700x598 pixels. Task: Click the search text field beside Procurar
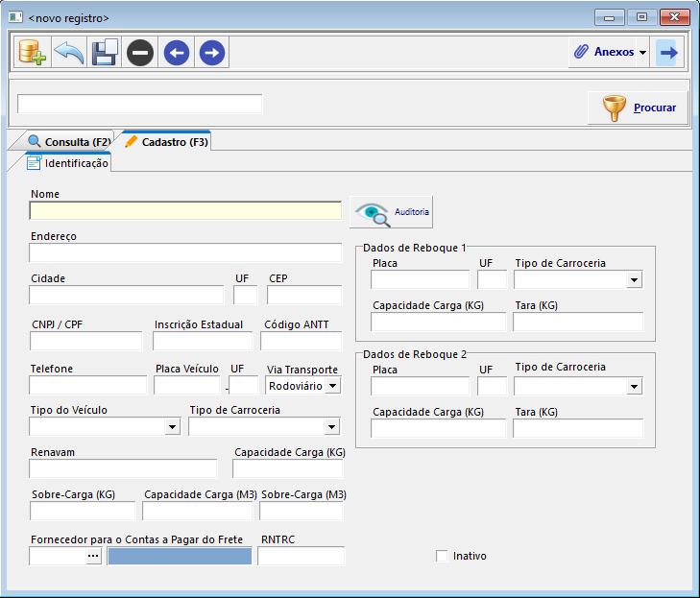click(x=140, y=104)
